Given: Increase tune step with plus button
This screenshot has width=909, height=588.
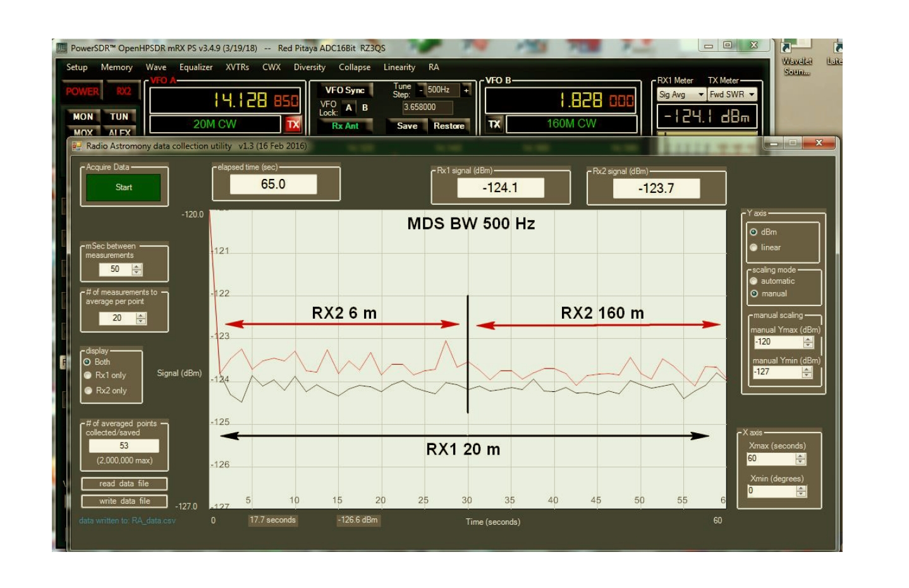Looking at the screenshot, I should point(467,90).
